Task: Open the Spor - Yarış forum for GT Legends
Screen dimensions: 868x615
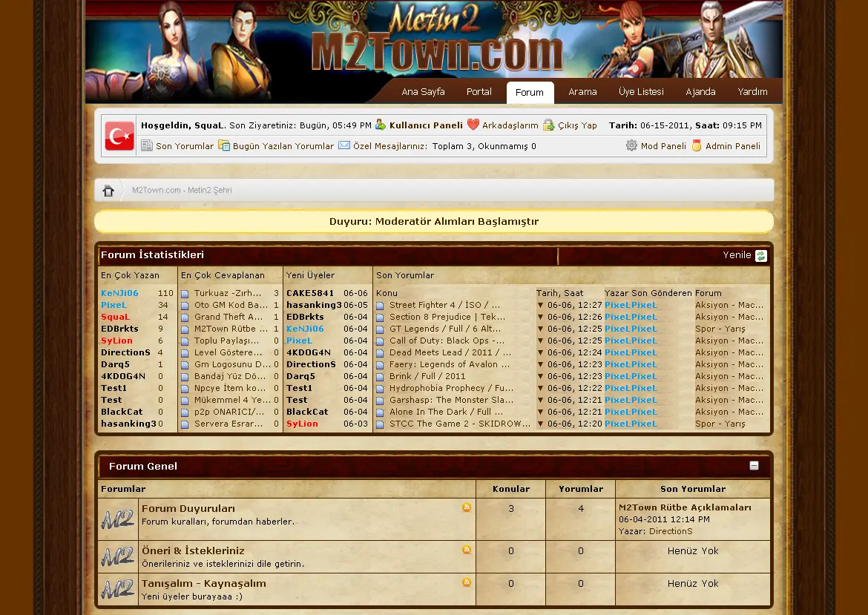Action: (x=720, y=329)
